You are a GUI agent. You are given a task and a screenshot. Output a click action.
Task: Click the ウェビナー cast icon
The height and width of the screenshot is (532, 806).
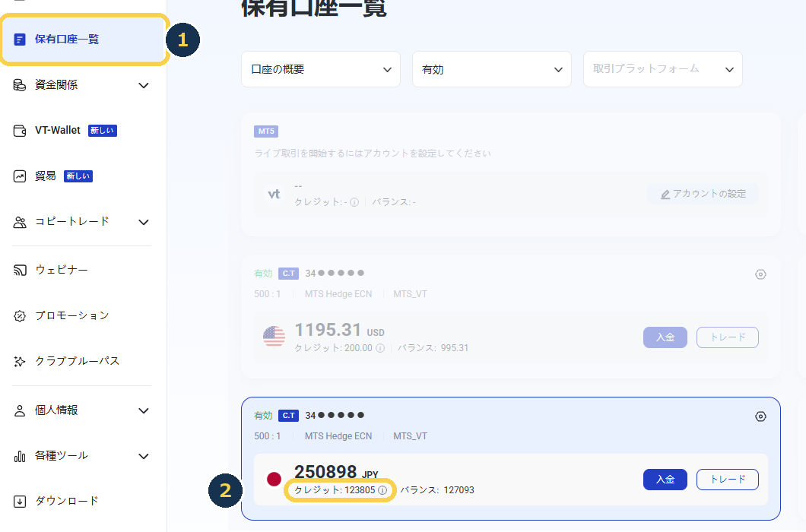click(x=20, y=270)
